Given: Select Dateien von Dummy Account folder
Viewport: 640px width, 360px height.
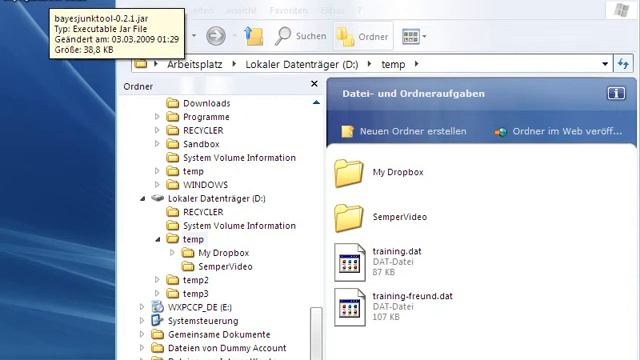Looking at the screenshot, I should [227, 348].
